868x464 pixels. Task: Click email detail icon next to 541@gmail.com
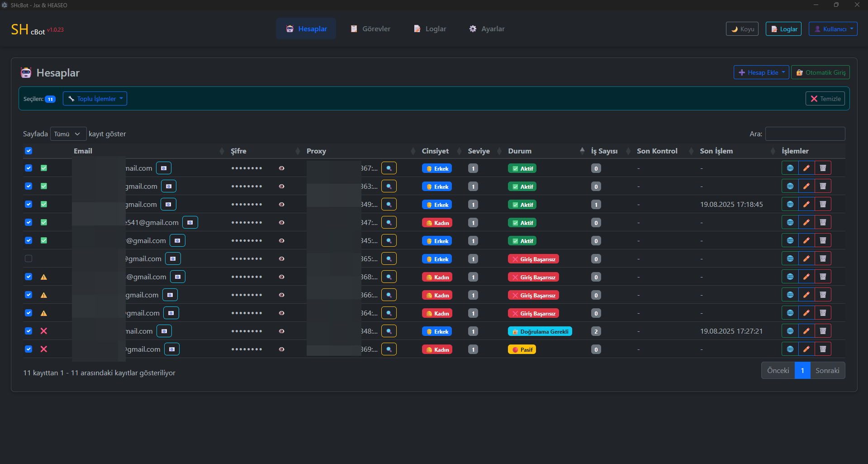[190, 222]
